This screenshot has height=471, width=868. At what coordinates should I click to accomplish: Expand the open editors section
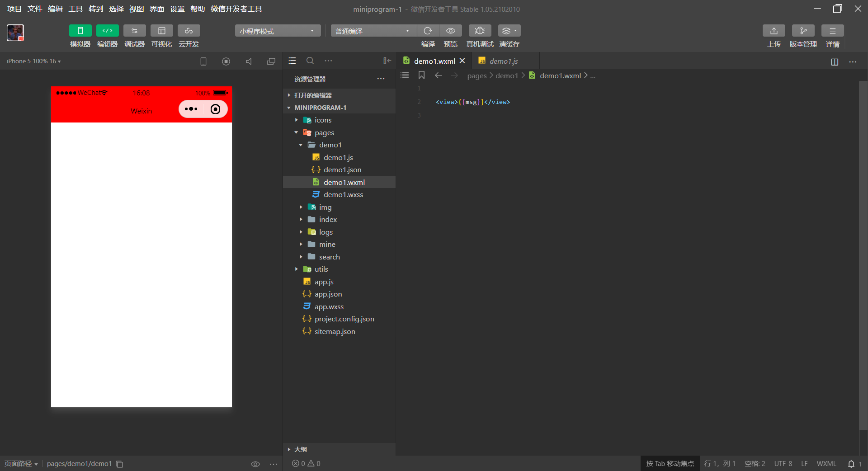tap(339, 95)
